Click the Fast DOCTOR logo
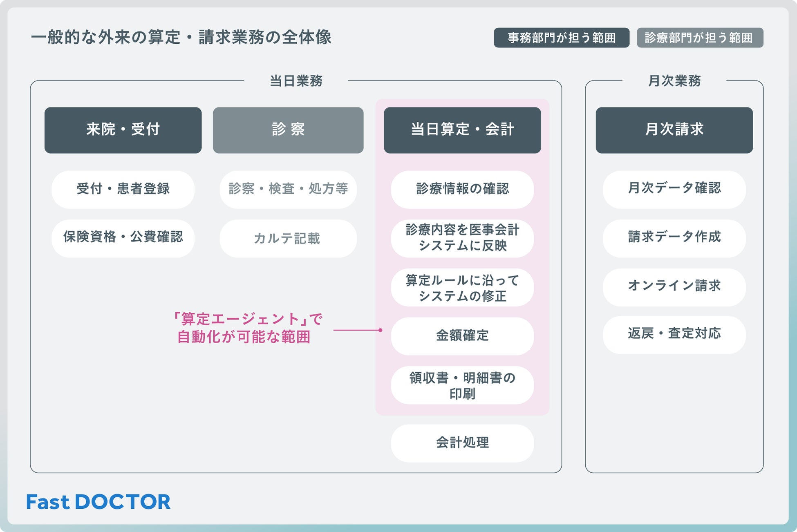The height and width of the screenshot is (532, 797). pyautogui.click(x=98, y=502)
